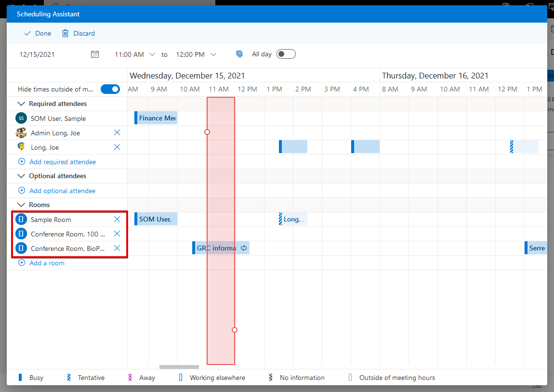Click Add a room link
554x392 pixels.
pyautogui.click(x=46, y=263)
